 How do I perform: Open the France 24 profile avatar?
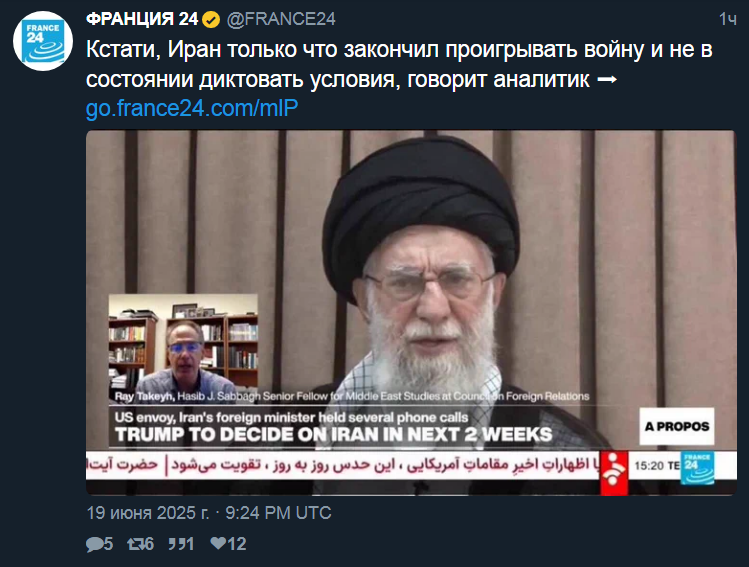[x=43, y=41]
